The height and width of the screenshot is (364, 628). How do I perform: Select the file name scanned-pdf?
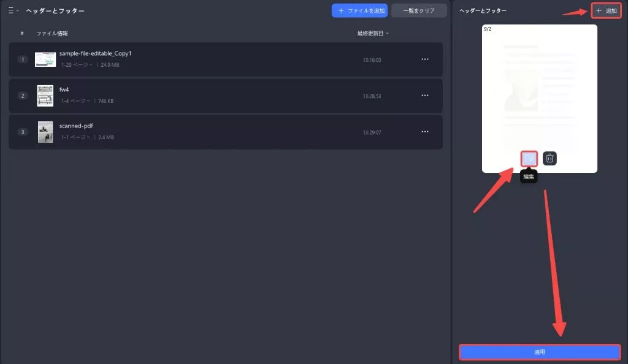[76, 126]
